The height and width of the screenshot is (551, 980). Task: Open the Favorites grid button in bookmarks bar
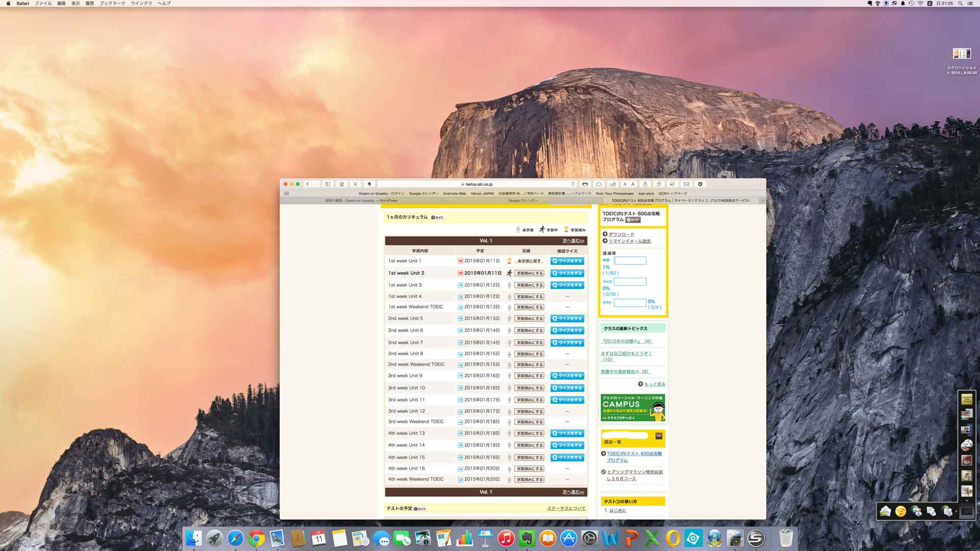pos(286,193)
